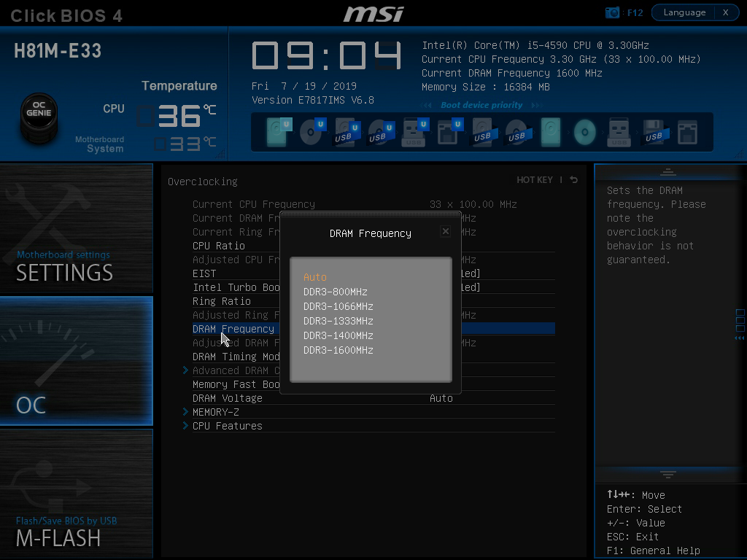Select the UEFI USB key boot icon
This screenshot has width=747, height=560.
pyautogui.click(x=414, y=132)
